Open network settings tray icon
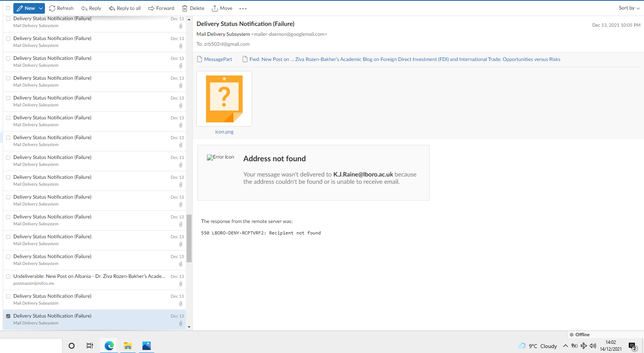The height and width of the screenshot is (353, 644). point(583,346)
